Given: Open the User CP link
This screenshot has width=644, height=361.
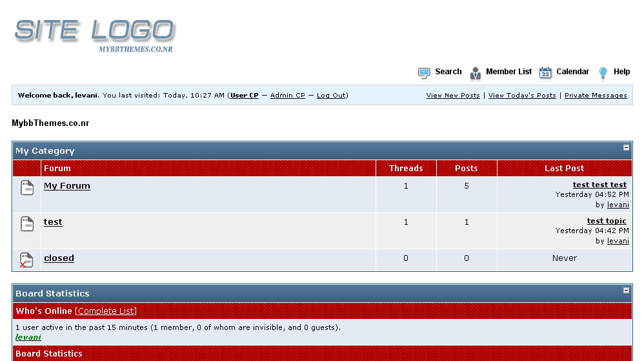Looking at the screenshot, I should (245, 96).
